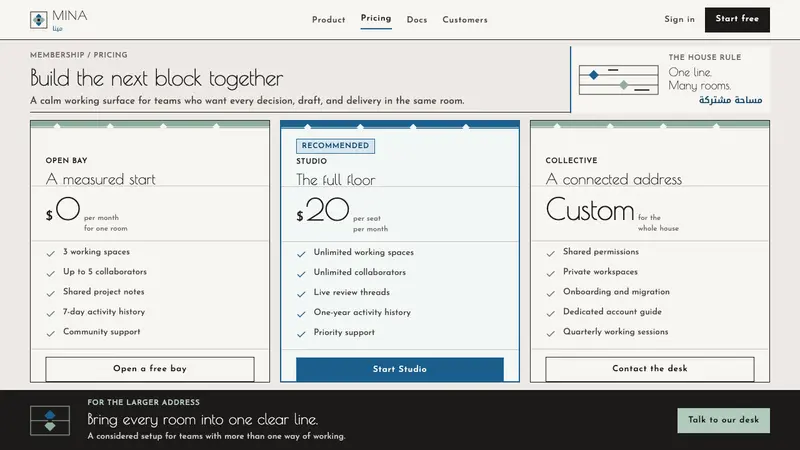The height and width of the screenshot is (450, 800).
Task: Click the Open a free bay button
Action: [150, 369]
